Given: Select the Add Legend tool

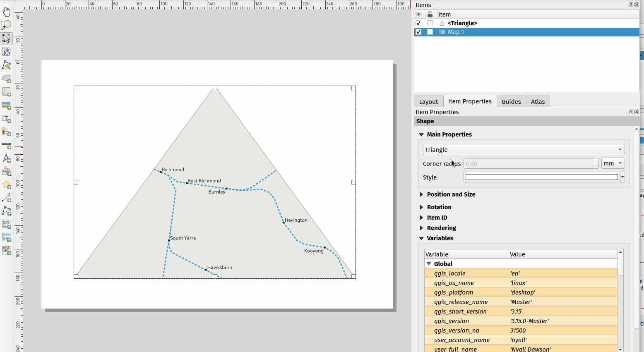Looking at the screenshot, I should click(x=7, y=132).
